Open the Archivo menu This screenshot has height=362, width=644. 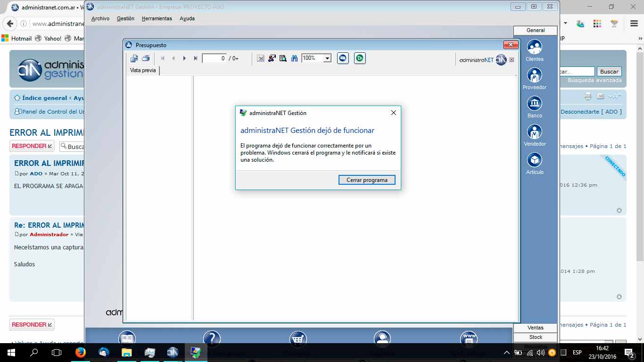point(100,18)
